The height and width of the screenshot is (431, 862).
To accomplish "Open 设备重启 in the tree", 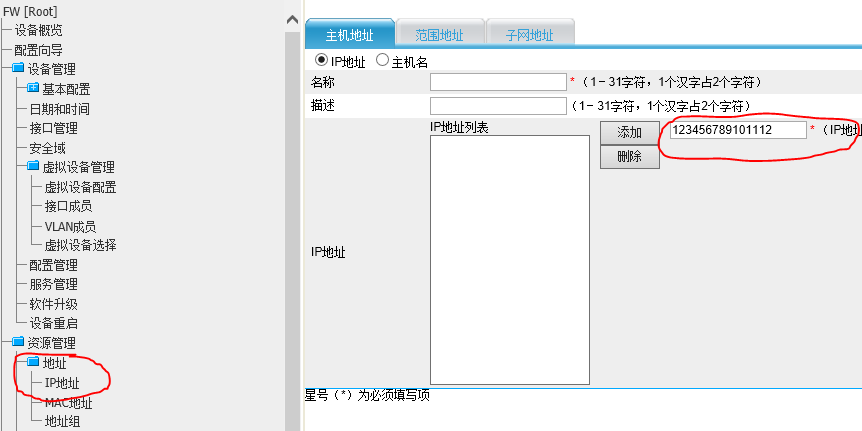I will pyautogui.click(x=53, y=323).
